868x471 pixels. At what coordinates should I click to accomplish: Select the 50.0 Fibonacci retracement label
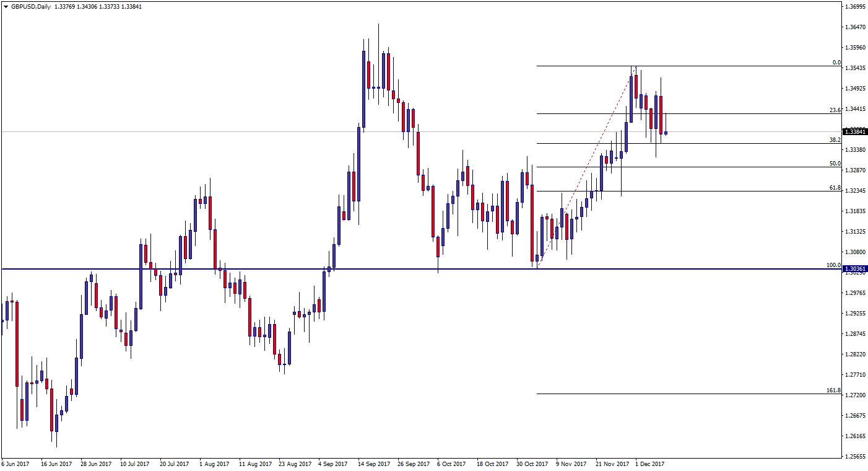[x=835, y=164]
